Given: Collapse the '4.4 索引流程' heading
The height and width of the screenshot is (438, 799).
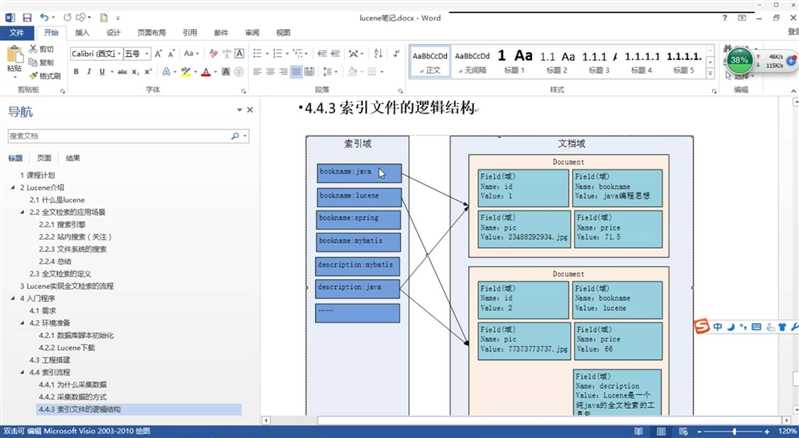Looking at the screenshot, I should coord(22,372).
